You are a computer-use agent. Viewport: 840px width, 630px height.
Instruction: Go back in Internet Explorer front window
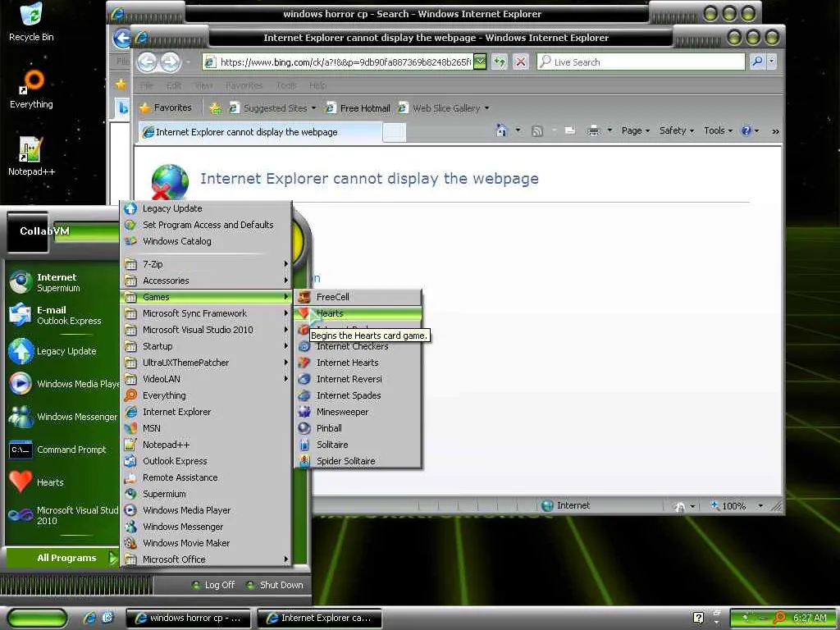coord(148,62)
